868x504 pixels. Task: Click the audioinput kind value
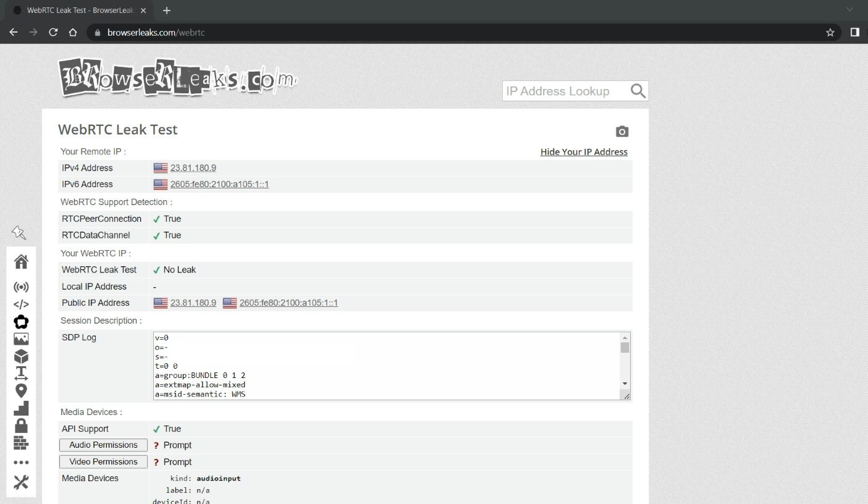[219, 479]
